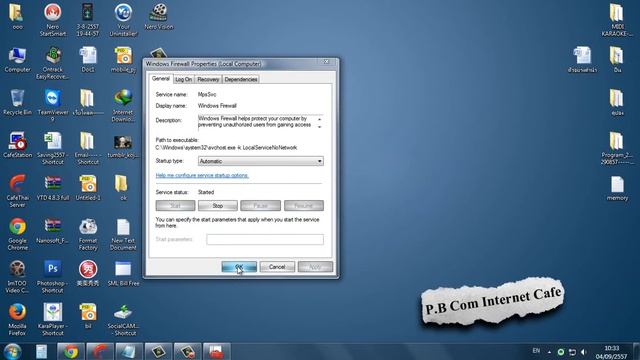640x360 pixels.
Task: Select the ok folder on desktop
Action: 123,187
